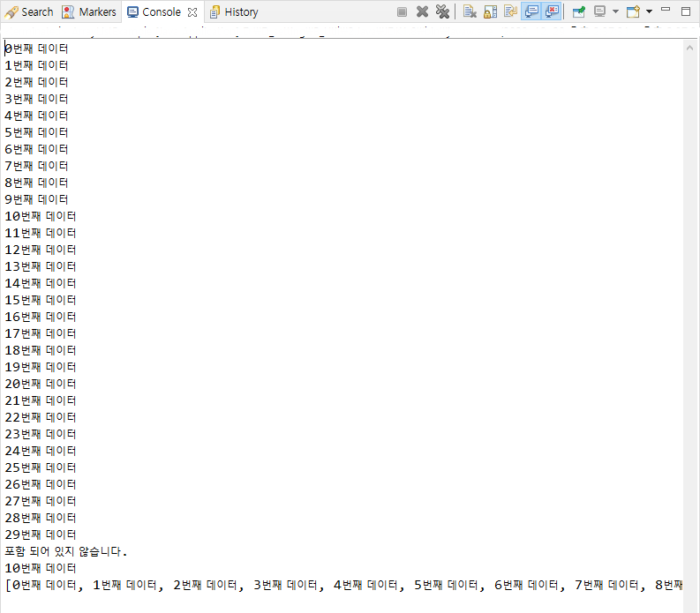Viewport: 700px width, 613px height.
Task: Click the History tab icon
Action: pyautogui.click(x=215, y=12)
